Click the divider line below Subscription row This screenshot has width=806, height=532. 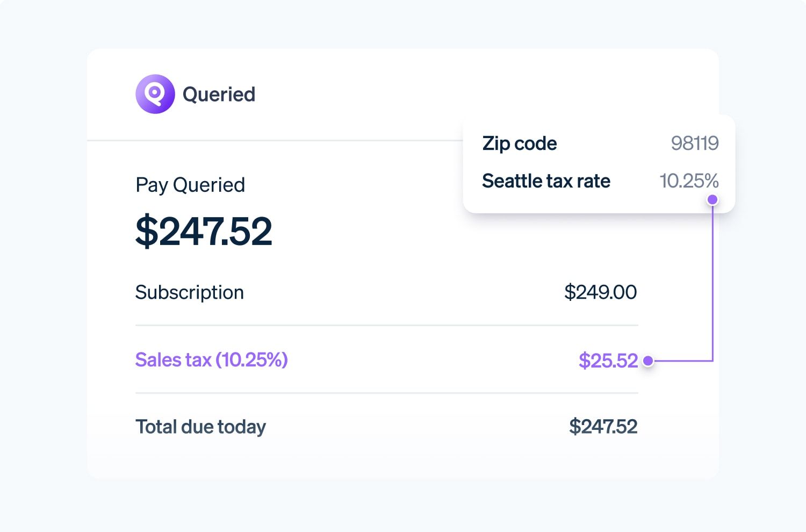click(386, 325)
